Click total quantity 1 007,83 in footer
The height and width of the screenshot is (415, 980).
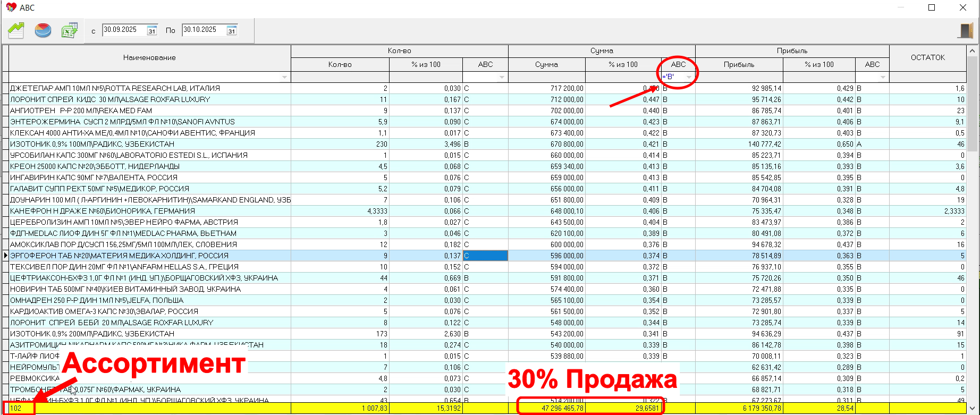point(340,408)
